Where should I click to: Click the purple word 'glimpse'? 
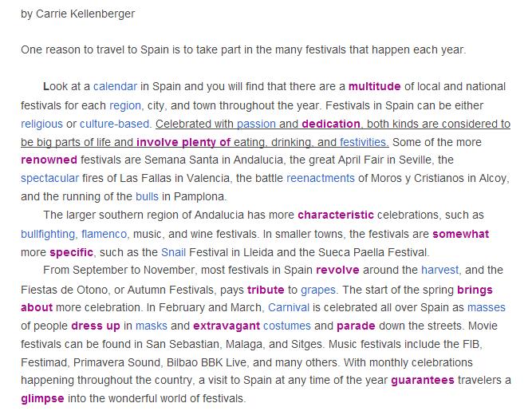coord(42,398)
